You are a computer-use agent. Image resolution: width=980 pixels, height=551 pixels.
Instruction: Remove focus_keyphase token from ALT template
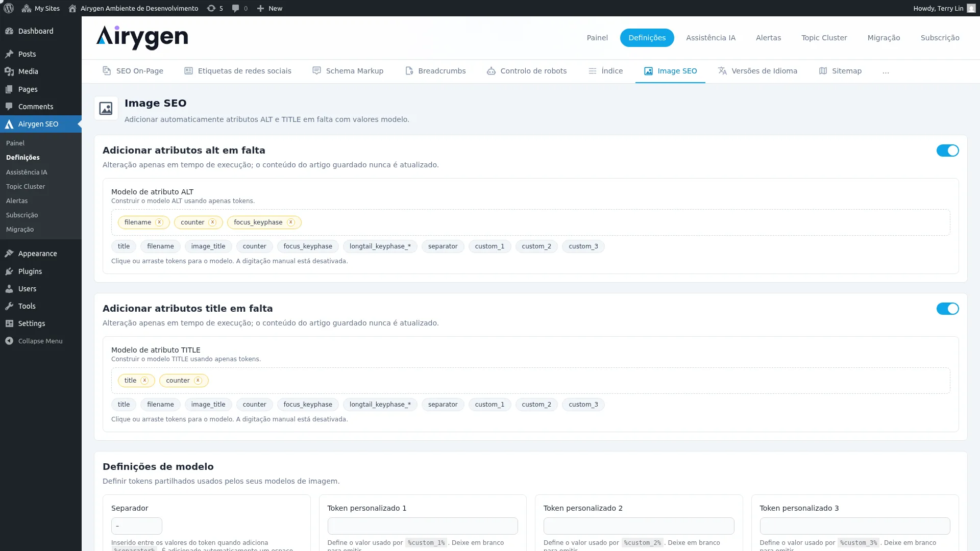291,222
